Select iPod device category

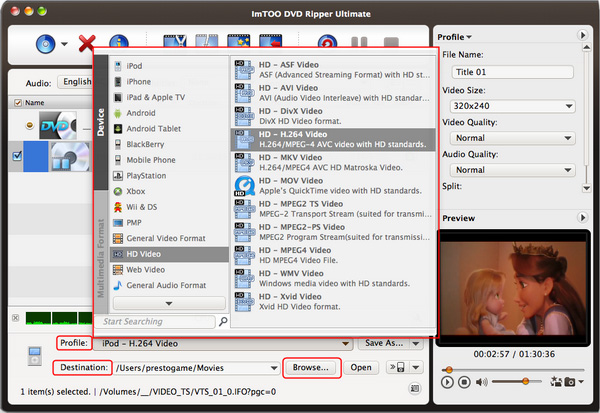[x=169, y=66]
